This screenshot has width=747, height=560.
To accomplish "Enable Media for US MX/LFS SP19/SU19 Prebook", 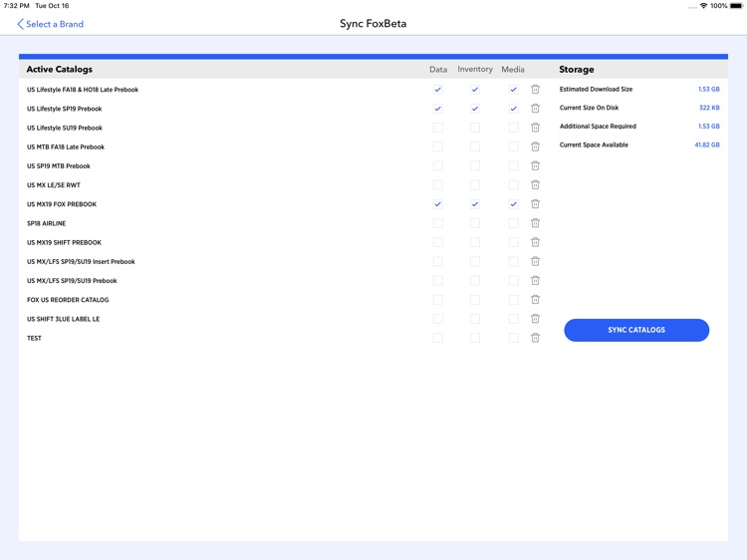I will tap(513, 280).
